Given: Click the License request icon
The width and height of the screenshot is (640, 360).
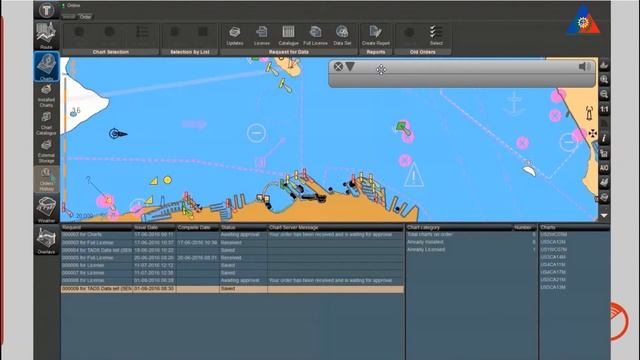Looking at the screenshot, I should pyautogui.click(x=262, y=36).
